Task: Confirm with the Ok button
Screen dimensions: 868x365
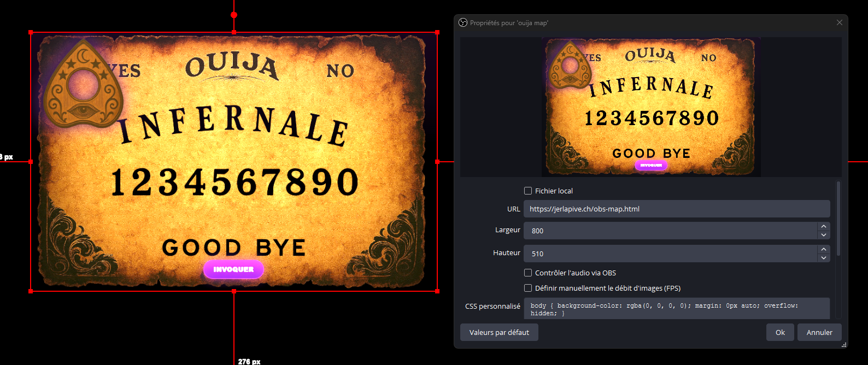Action: pyautogui.click(x=780, y=332)
